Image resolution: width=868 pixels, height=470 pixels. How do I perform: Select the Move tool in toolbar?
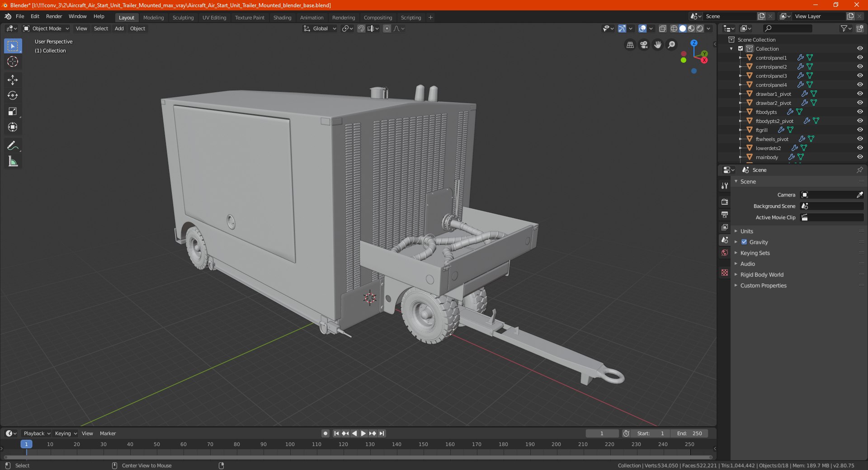point(13,80)
